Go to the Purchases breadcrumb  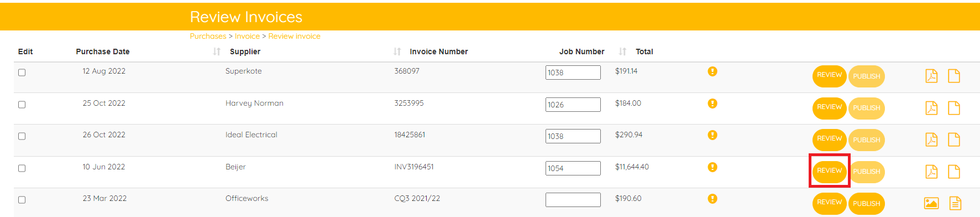tap(208, 36)
